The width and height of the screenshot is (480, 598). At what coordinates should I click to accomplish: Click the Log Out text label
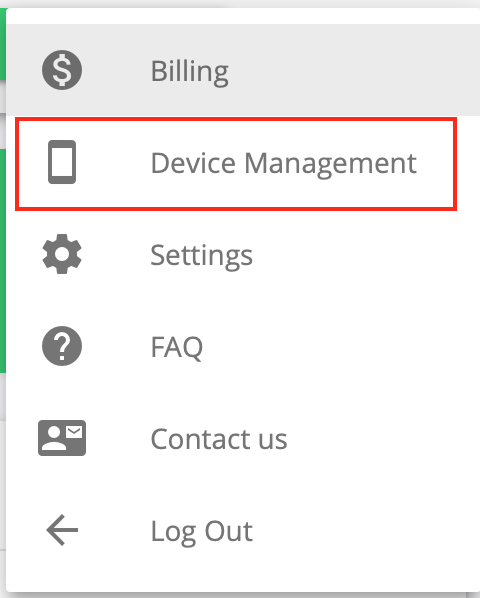[202, 532]
